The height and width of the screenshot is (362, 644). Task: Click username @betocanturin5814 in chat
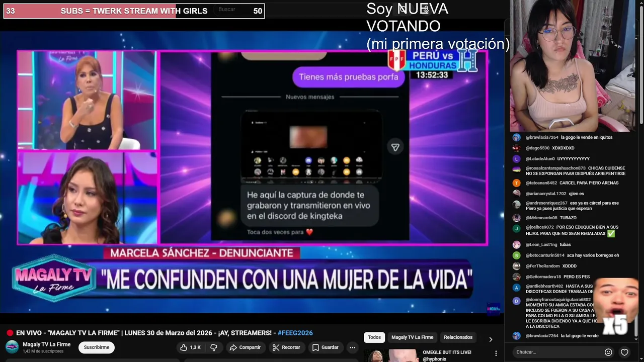click(545, 255)
